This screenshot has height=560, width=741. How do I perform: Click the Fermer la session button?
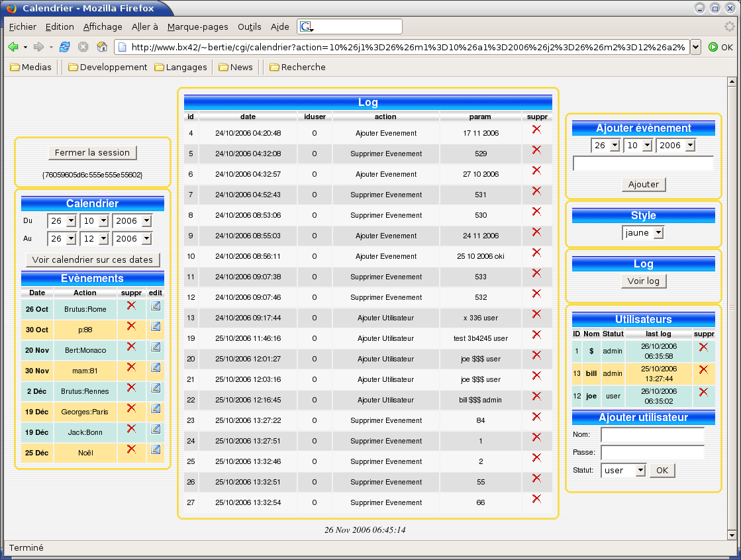pos(92,153)
